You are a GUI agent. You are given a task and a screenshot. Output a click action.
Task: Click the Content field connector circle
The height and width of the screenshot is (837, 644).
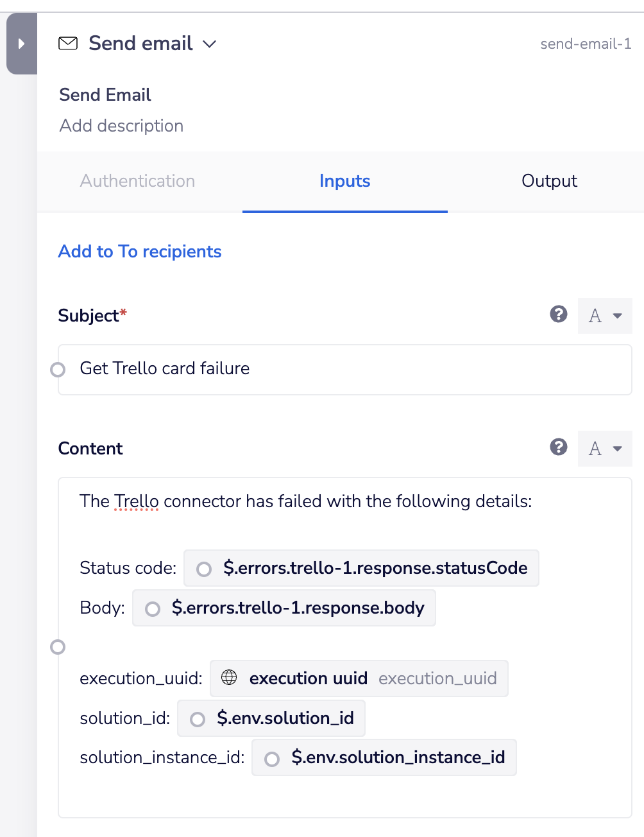click(58, 647)
